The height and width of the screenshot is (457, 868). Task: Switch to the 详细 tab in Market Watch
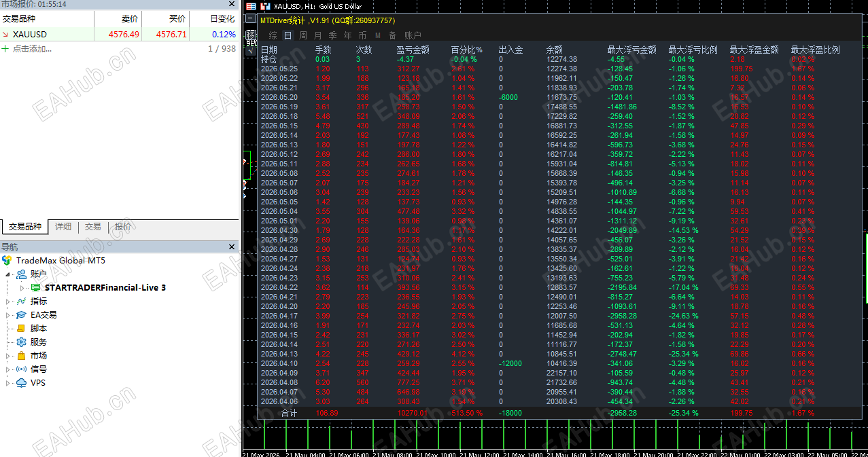(63, 227)
